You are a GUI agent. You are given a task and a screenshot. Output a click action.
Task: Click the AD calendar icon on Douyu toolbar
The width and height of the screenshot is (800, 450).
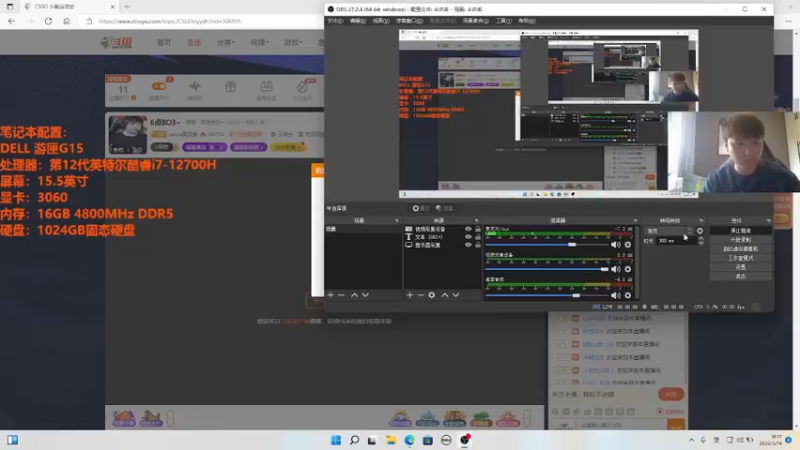pos(266,86)
